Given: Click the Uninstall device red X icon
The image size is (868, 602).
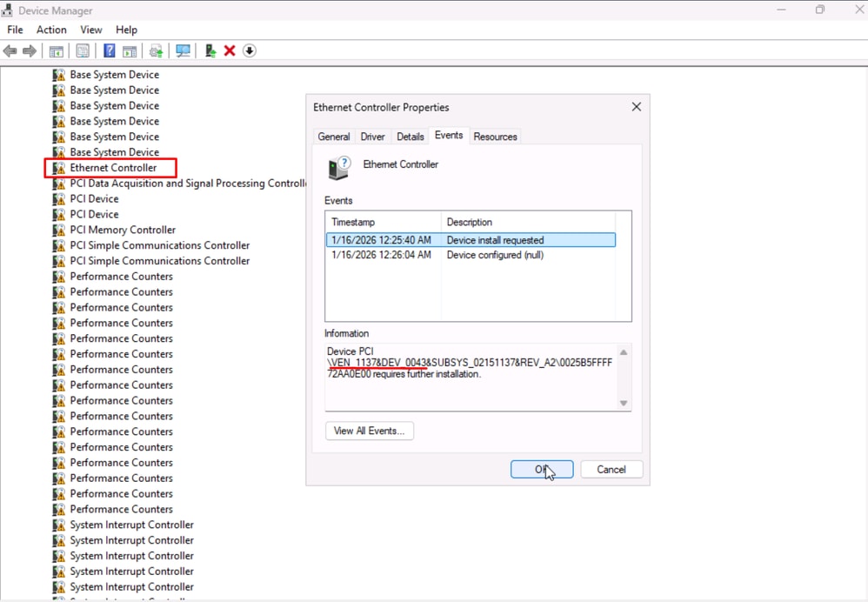Looking at the screenshot, I should (231, 50).
